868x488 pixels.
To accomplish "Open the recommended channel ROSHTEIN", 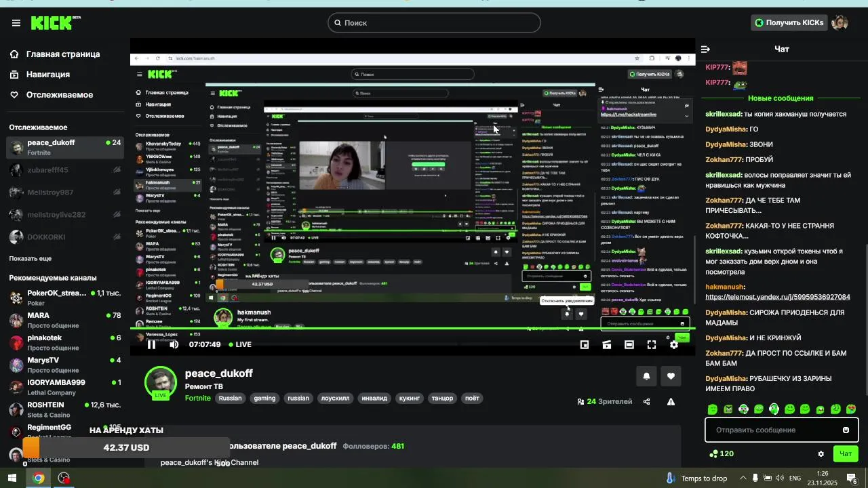I will point(65,410).
